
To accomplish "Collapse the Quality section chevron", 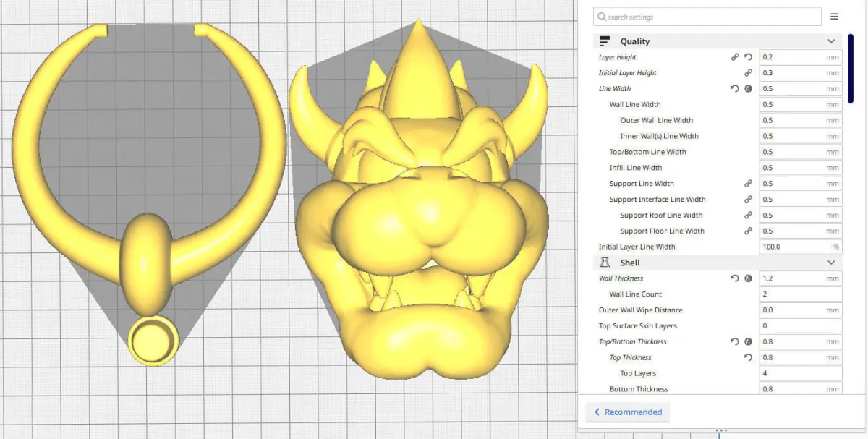I will (831, 41).
